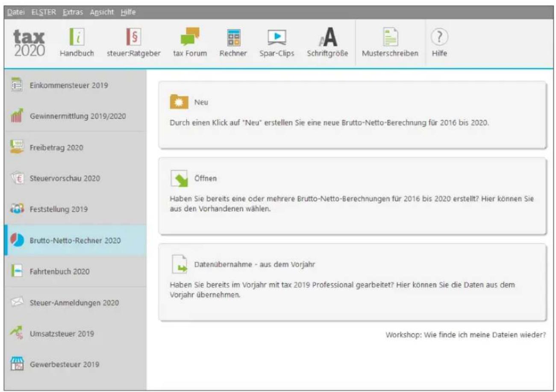Screen dimensions: 556x392
Task: Open the Musterschreiben document icon
Action: (x=390, y=37)
